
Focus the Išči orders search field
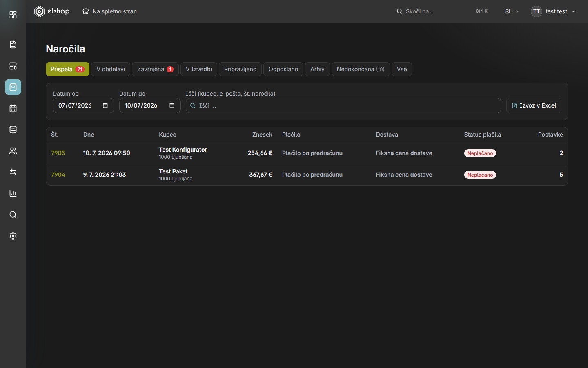pyautogui.click(x=343, y=105)
